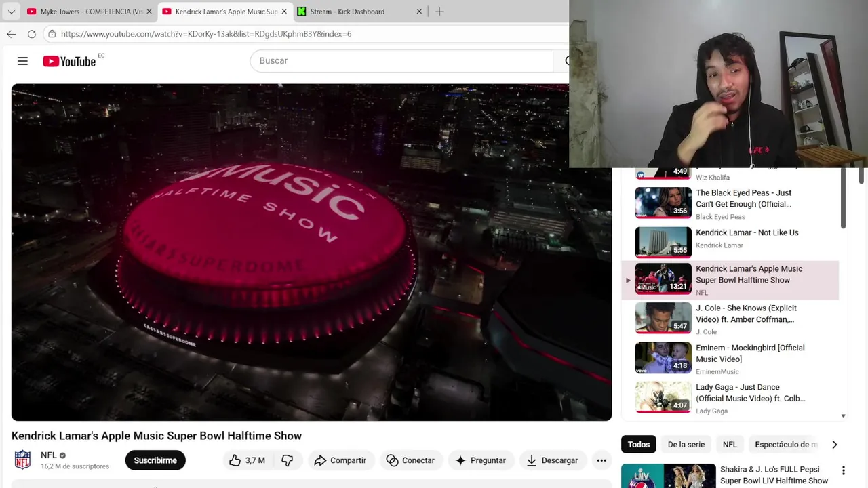The width and height of the screenshot is (868, 488).
Task: Open Not Like Us video thumbnail
Action: pos(663,243)
